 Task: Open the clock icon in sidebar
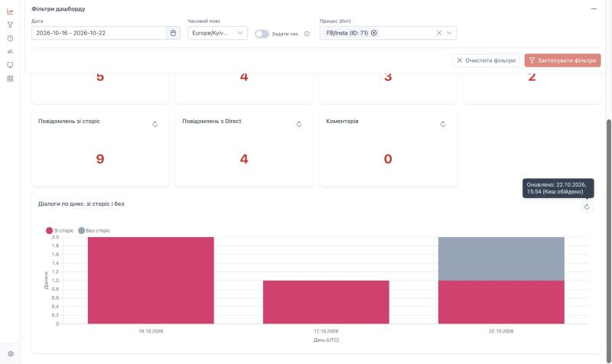point(10,38)
